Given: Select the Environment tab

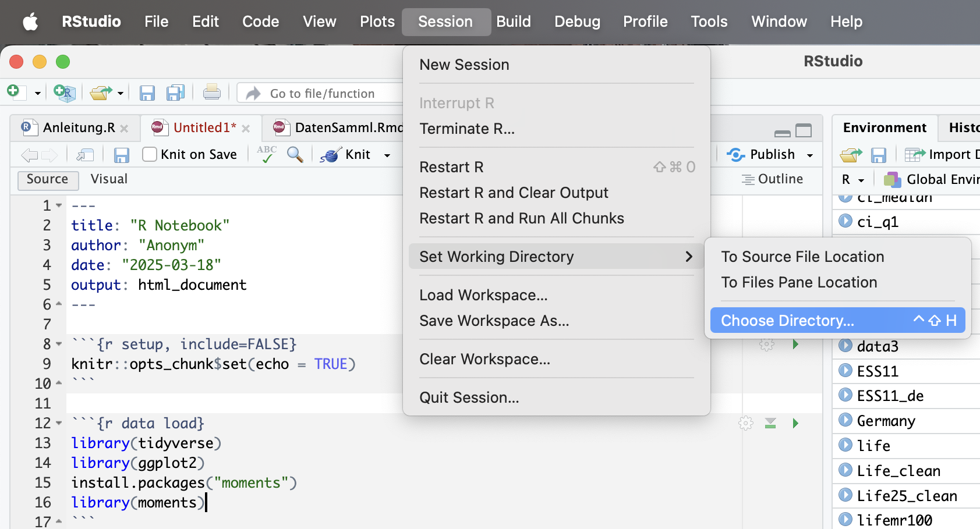Looking at the screenshot, I should tap(885, 128).
